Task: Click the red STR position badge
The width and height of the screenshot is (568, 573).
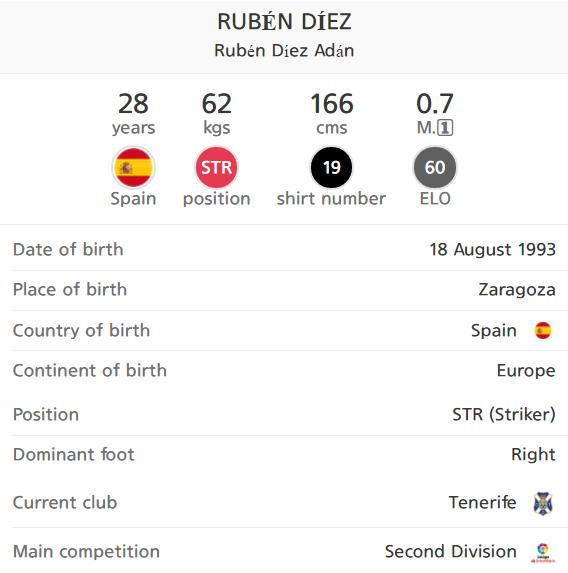Action: point(216,168)
